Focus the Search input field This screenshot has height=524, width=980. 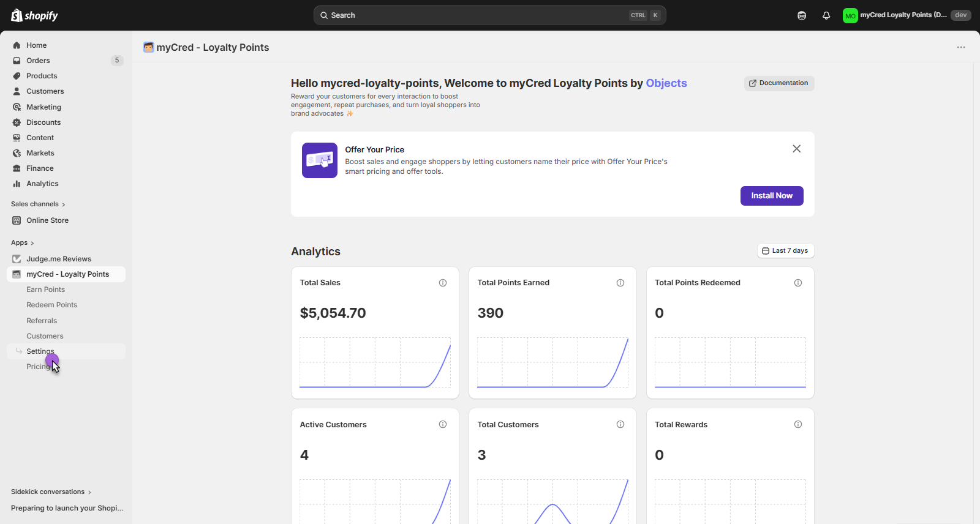(x=478, y=15)
